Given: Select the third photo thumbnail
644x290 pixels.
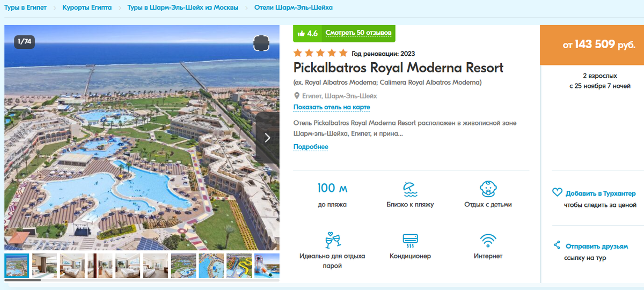Looking at the screenshot, I should (x=72, y=265).
